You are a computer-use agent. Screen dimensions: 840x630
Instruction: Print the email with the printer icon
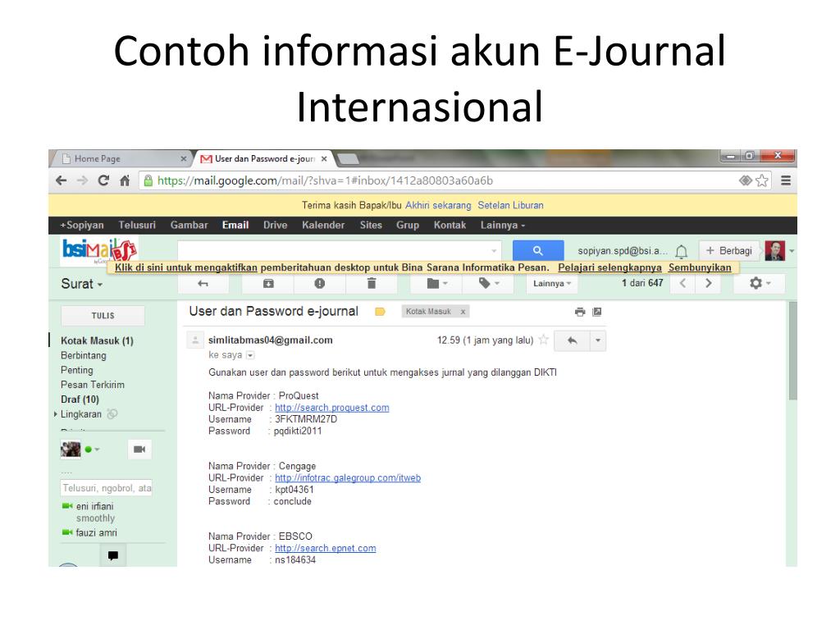pos(580,312)
